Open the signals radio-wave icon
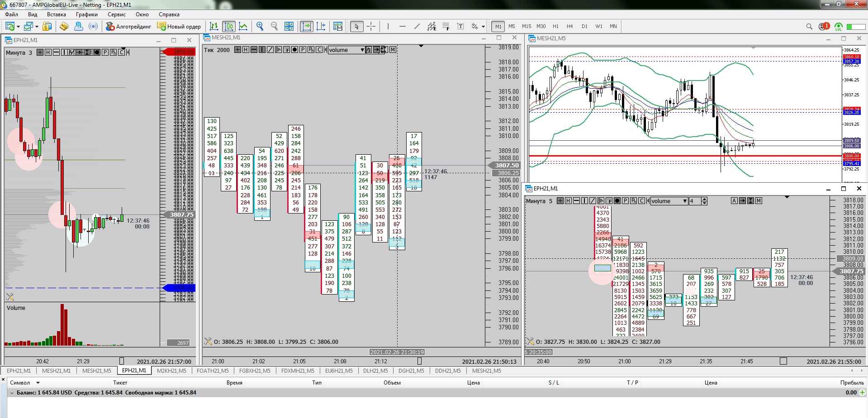The width and height of the screenshot is (868, 418). click(93, 26)
